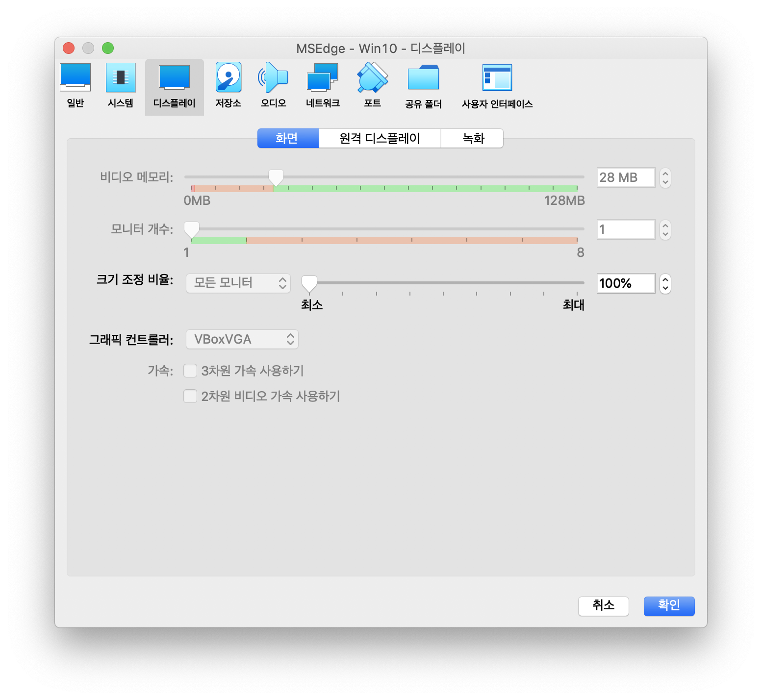Open the 오디오 (Audio) speaker icon
The height and width of the screenshot is (700, 762).
[x=273, y=78]
